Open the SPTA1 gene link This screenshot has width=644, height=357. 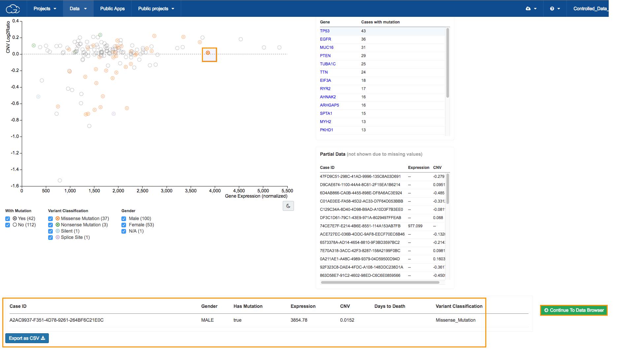click(x=326, y=114)
